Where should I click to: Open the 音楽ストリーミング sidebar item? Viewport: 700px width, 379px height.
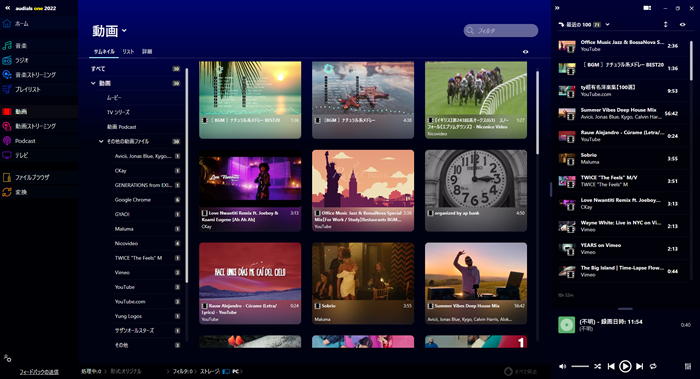(x=35, y=75)
